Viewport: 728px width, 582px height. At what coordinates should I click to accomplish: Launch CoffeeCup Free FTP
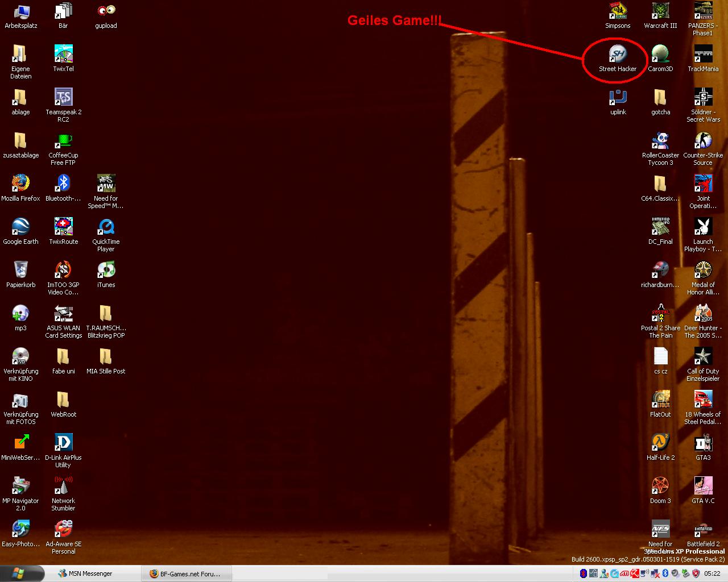63,148
